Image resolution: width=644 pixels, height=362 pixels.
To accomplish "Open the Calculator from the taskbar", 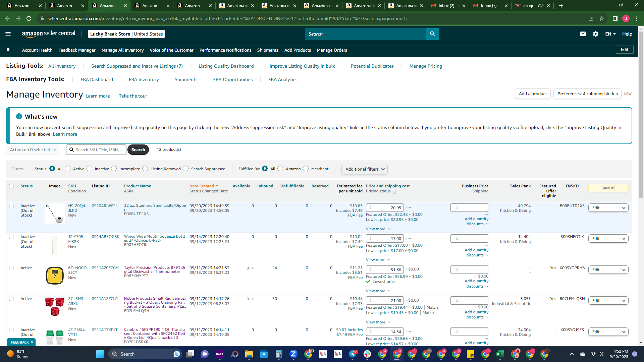I will click(x=278, y=354).
